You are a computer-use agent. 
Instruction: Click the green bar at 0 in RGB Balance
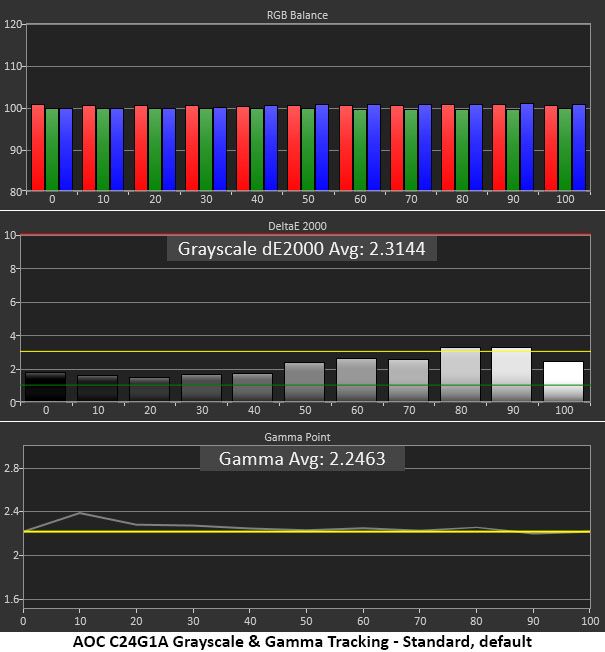[x=52, y=150]
